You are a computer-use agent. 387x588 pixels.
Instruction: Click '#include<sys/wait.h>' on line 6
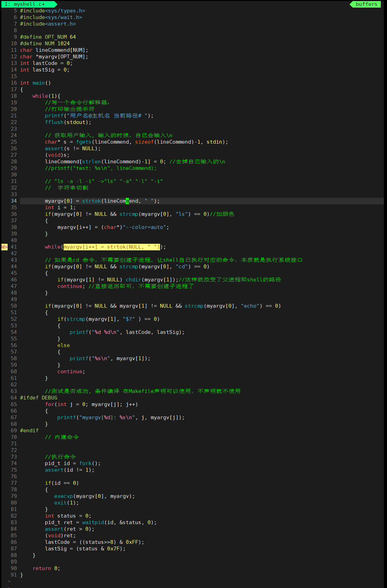51,17
